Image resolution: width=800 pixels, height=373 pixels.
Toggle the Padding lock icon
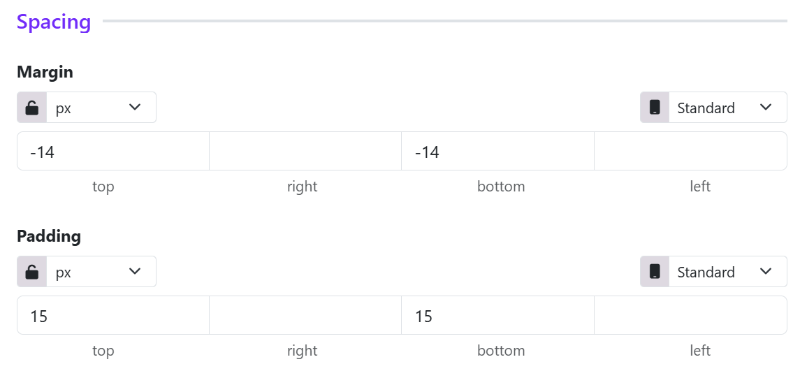[x=32, y=271]
